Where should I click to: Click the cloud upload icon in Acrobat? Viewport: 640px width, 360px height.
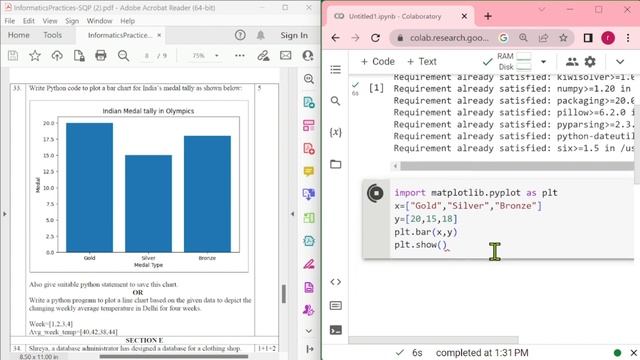point(57,56)
